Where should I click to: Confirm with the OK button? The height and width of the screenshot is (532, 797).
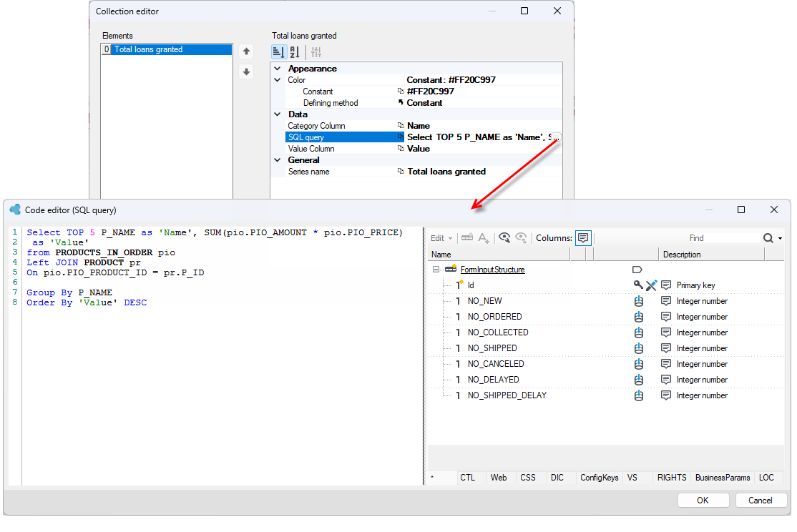click(x=703, y=501)
